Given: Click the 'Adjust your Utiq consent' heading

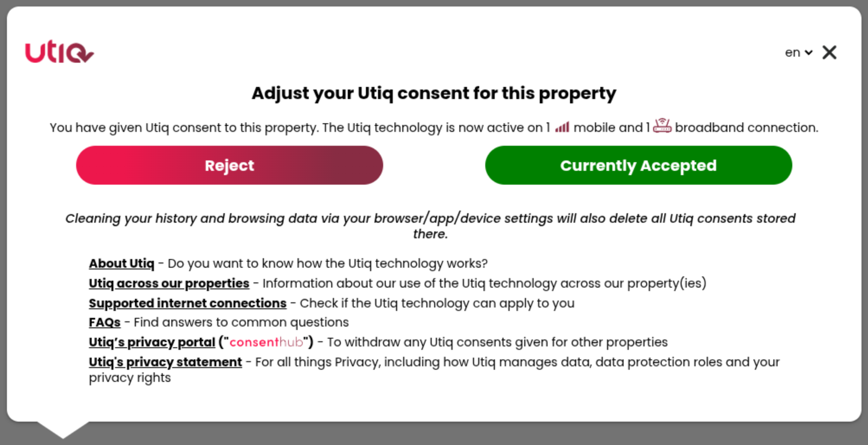Looking at the screenshot, I should pos(434,93).
